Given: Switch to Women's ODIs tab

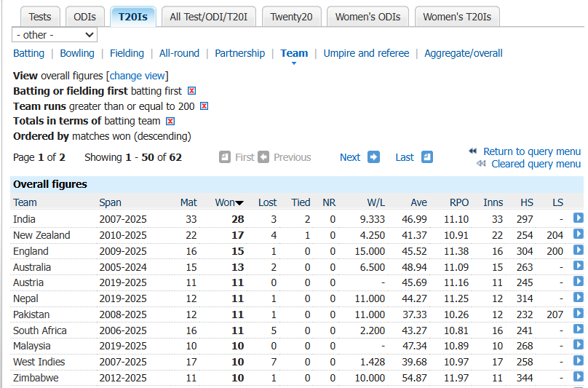Looking at the screenshot, I should coord(368,17).
